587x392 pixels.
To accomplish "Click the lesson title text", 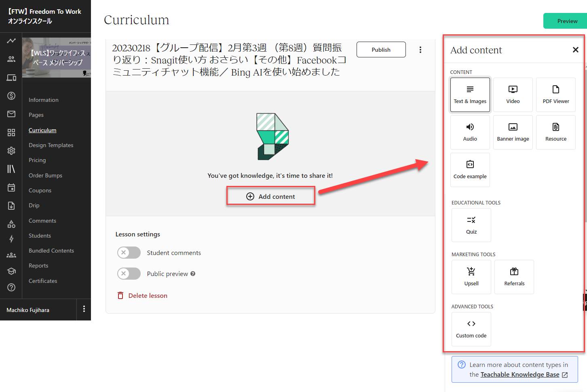I will [229, 60].
